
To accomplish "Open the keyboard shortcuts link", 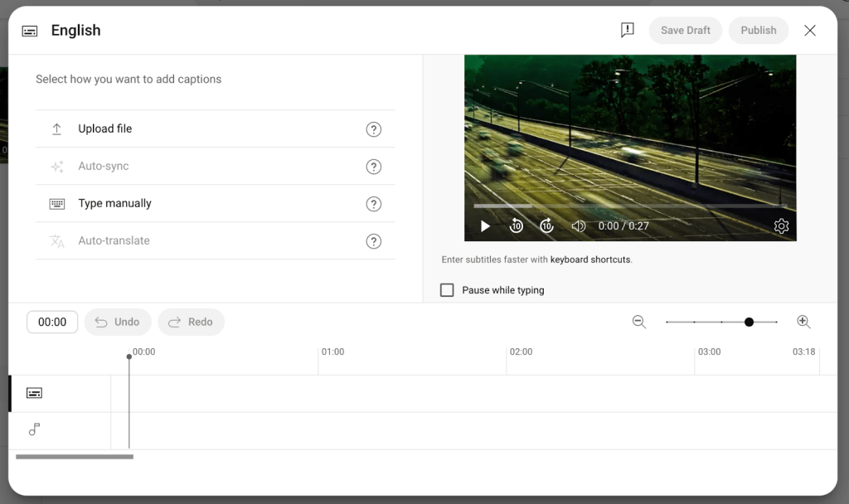I will 590,259.
